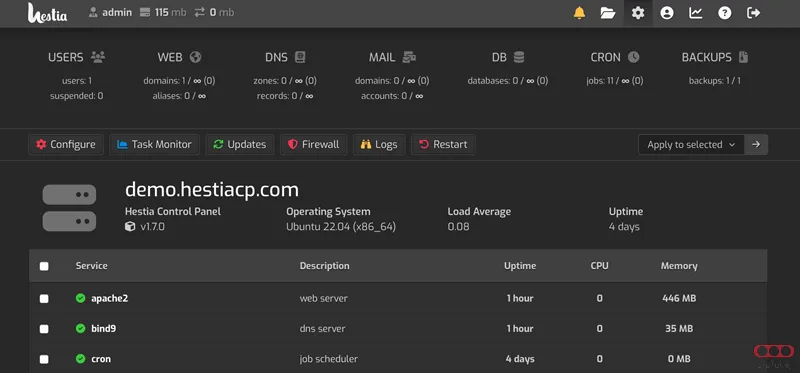Click the v1.7.0 version text
Screen dimensions: 800x373
click(x=153, y=226)
